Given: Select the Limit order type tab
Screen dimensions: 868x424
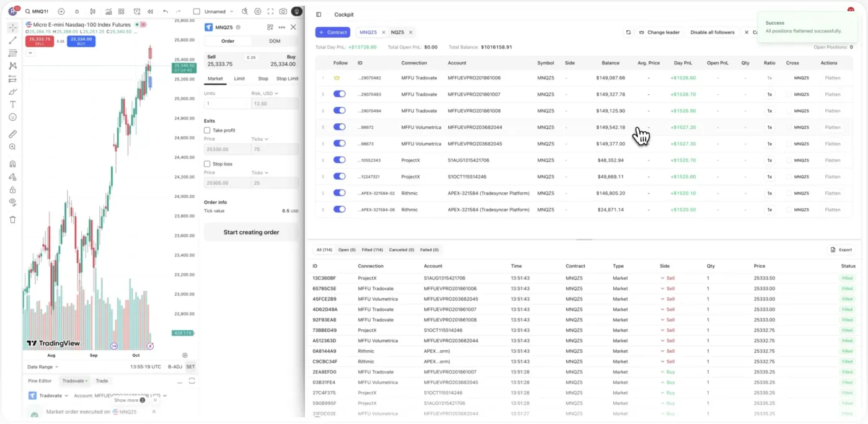Looking at the screenshot, I should pyautogui.click(x=239, y=79).
